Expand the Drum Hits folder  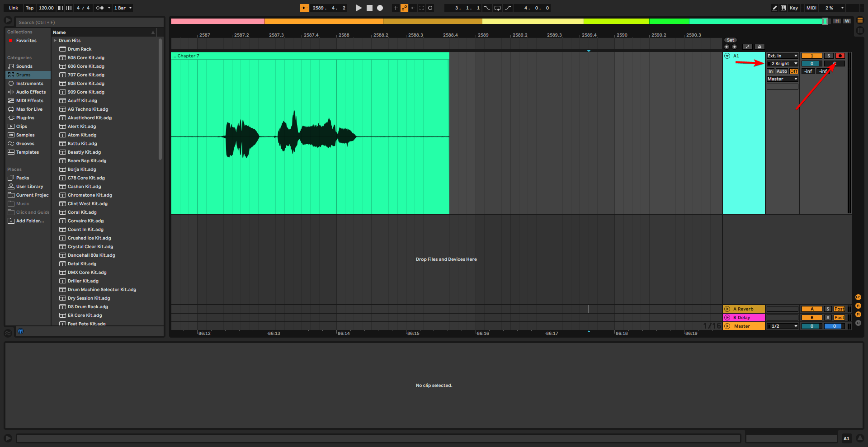pyautogui.click(x=55, y=41)
